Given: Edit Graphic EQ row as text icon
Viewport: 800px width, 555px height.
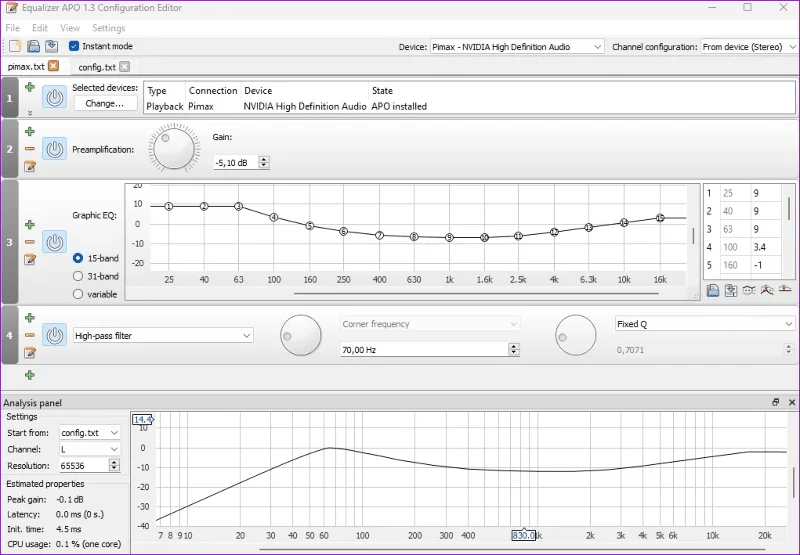Looking at the screenshot, I should 30,259.
